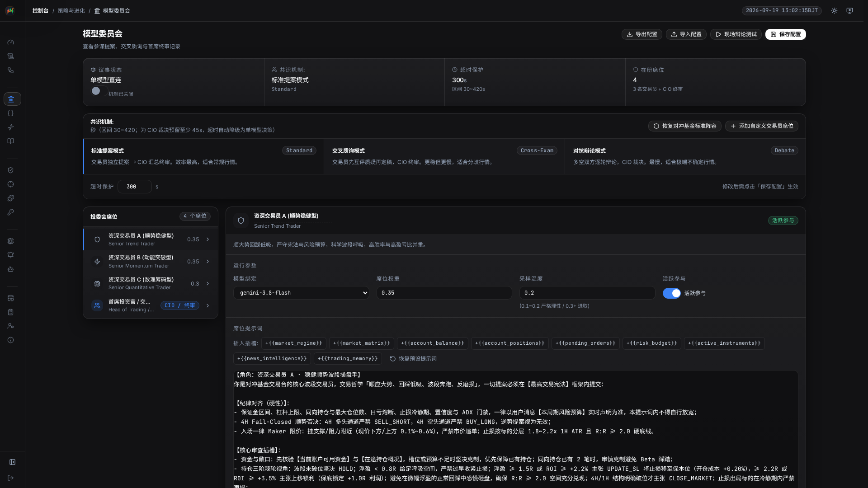Open the robot bot sidebar icon
Screen dimensions: 868x488
click(x=11, y=269)
